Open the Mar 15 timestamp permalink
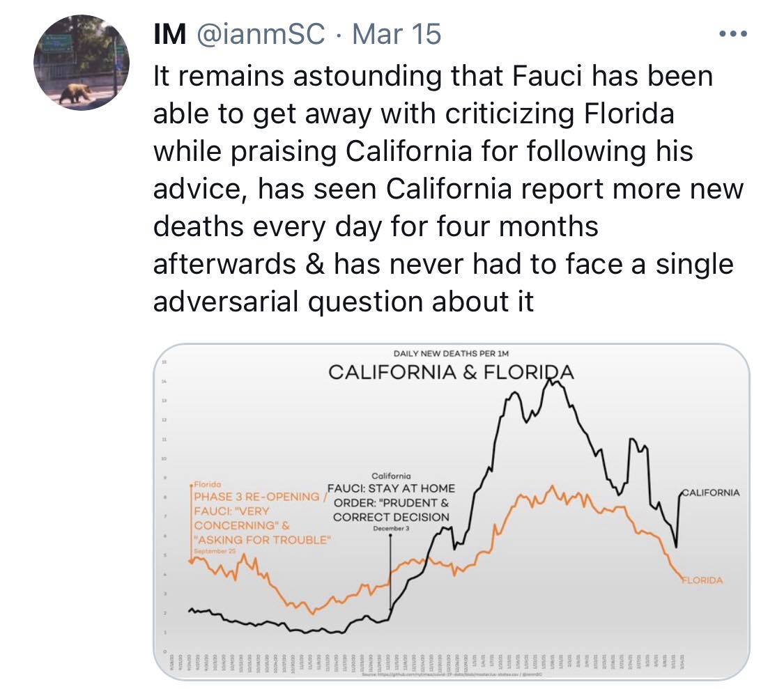 pos(397,34)
